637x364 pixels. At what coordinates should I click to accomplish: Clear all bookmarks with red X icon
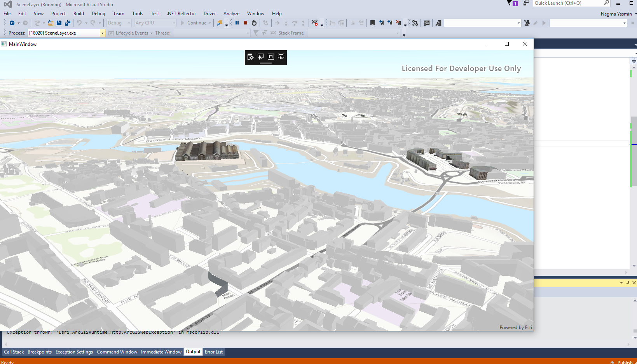398,23
